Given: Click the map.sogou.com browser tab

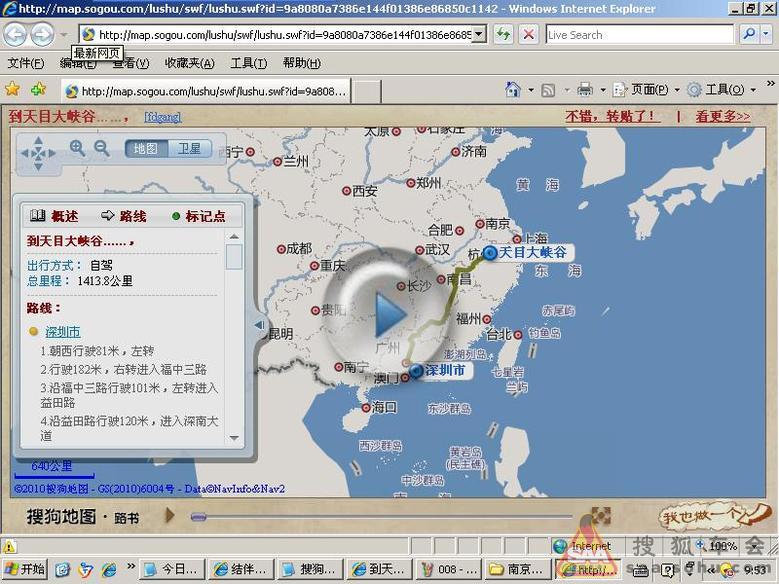Looking at the screenshot, I should [x=206, y=91].
